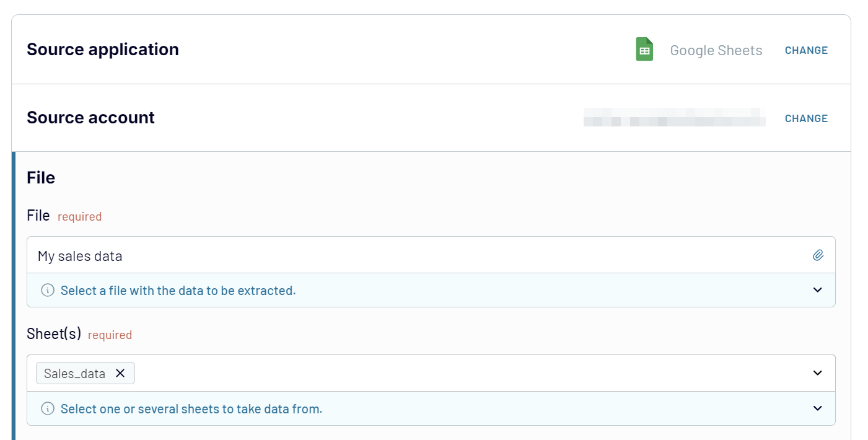This screenshot has width=868, height=440.
Task: Click the X on the Sales_data tag
Action: 121,373
